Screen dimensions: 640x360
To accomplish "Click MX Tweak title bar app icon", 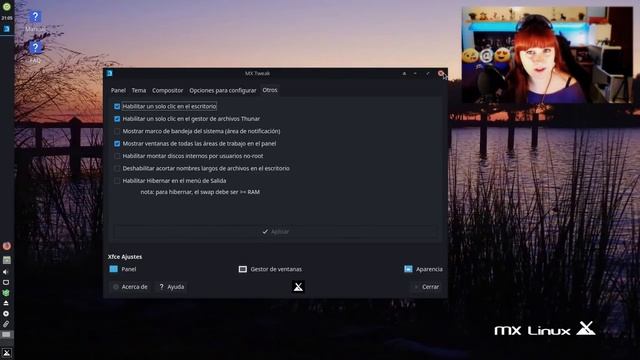I will tap(109, 73).
